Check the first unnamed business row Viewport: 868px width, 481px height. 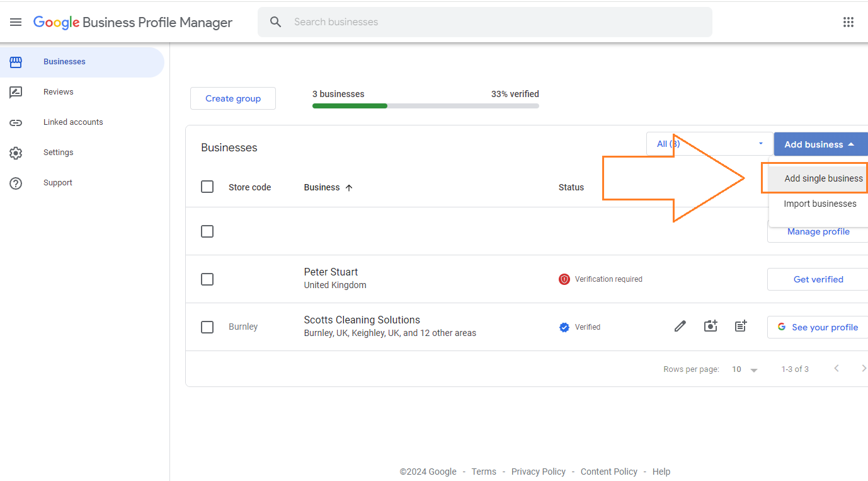[207, 231]
